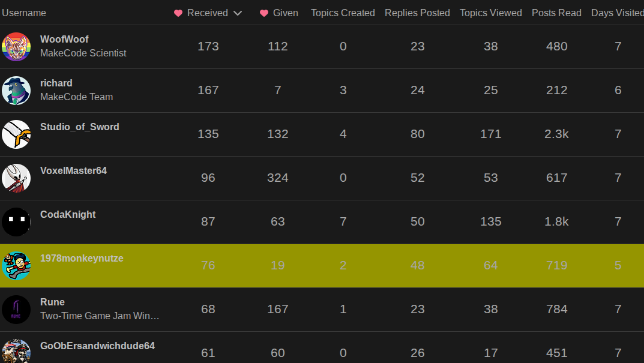
Task: Sort by Topics Created column
Action: tap(343, 13)
